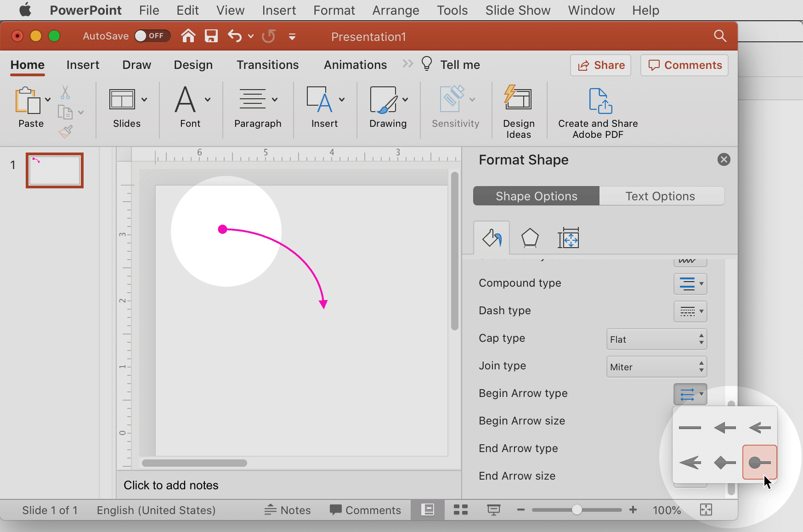The image size is (803, 532).
Task: Click the Slides layout icon
Action: point(122,99)
